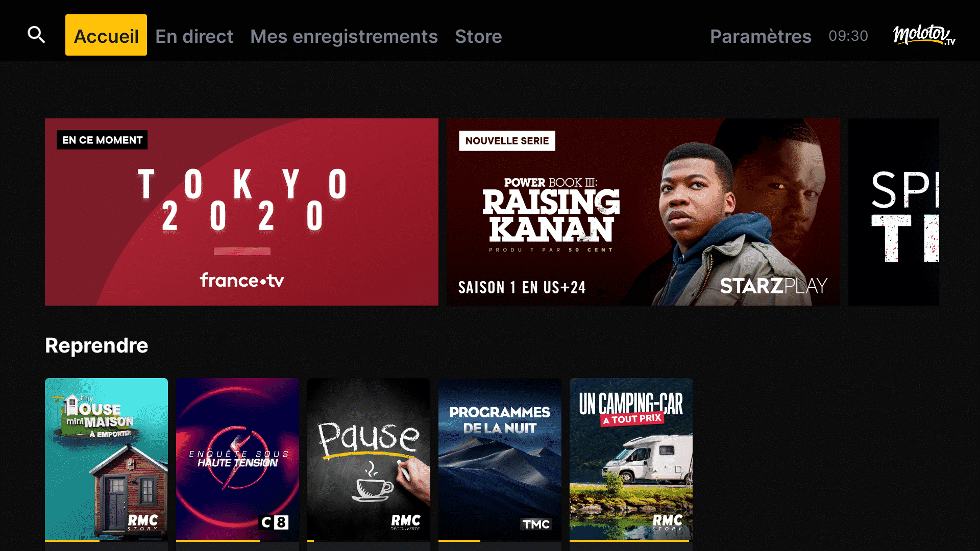This screenshot has width=980, height=551.
Task: Click the NOUVELLE SERIE badge
Action: [507, 141]
